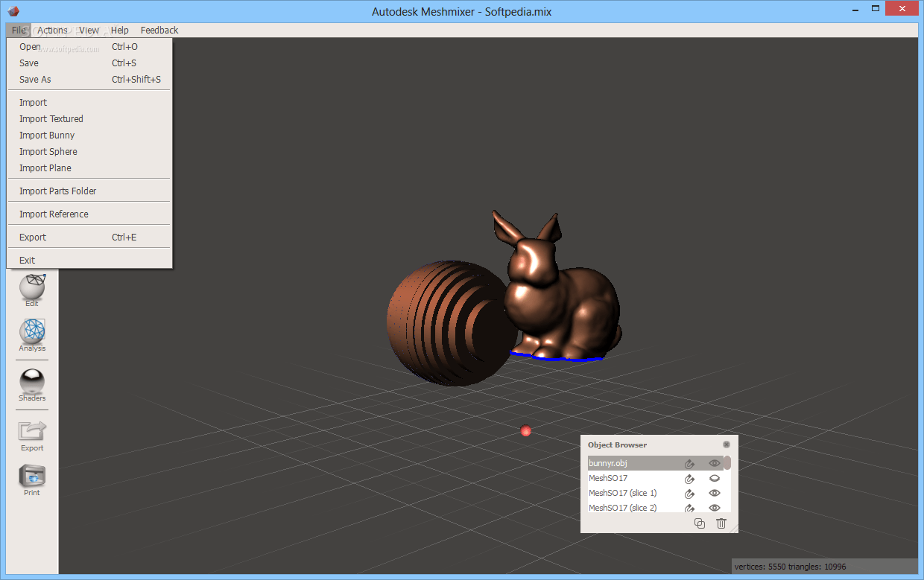
Task: Choose Save from File menu
Action: pos(89,63)
